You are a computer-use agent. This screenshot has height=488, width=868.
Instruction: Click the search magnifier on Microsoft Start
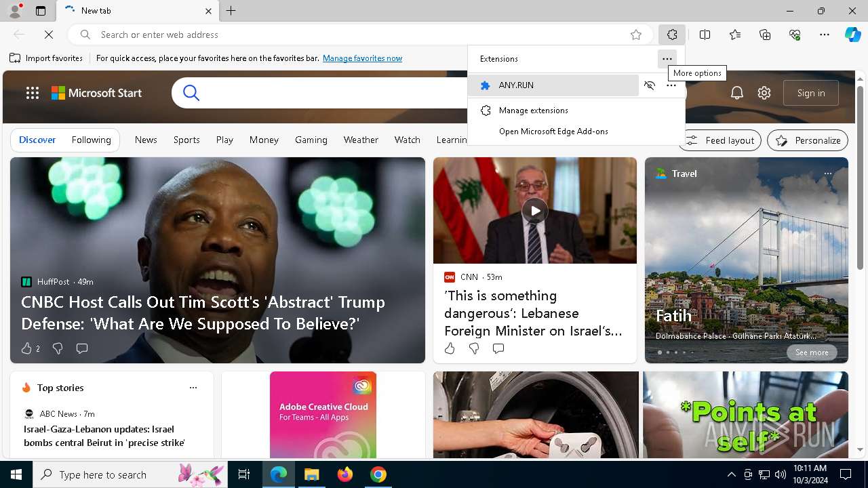pyautogui.click(x=191, y=93)
